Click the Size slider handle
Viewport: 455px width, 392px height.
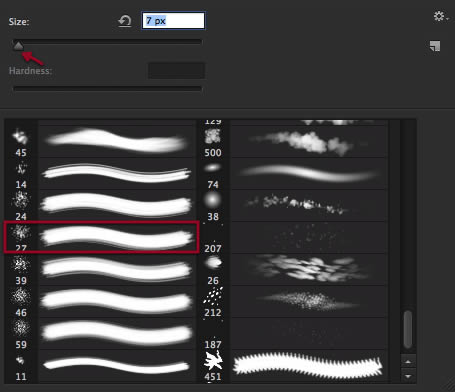click(18, 46)
